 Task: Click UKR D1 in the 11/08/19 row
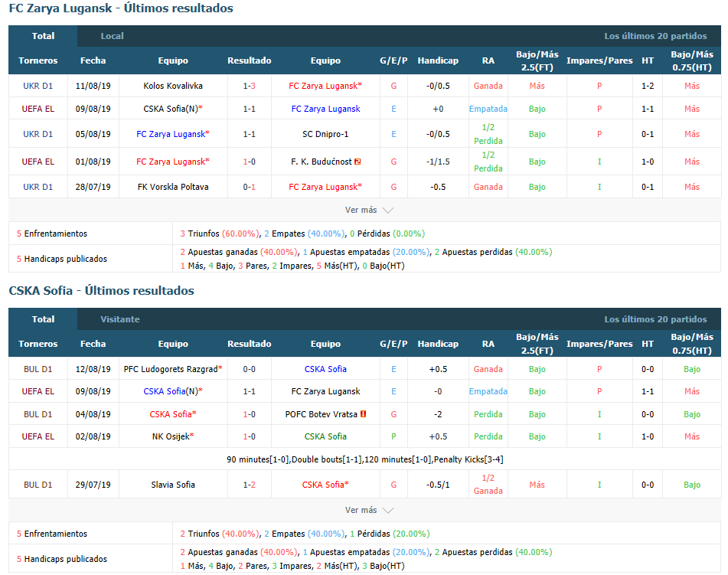[38, 86]
